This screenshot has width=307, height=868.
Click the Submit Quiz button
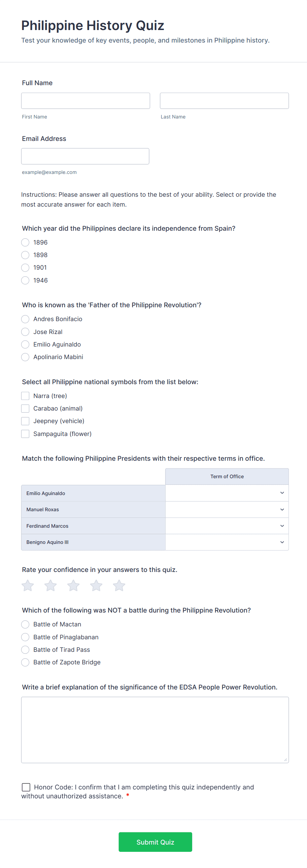[155, 842]
